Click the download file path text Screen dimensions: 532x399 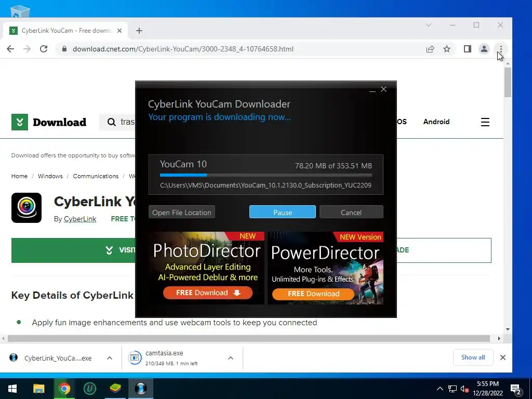[x=265, y=185]
